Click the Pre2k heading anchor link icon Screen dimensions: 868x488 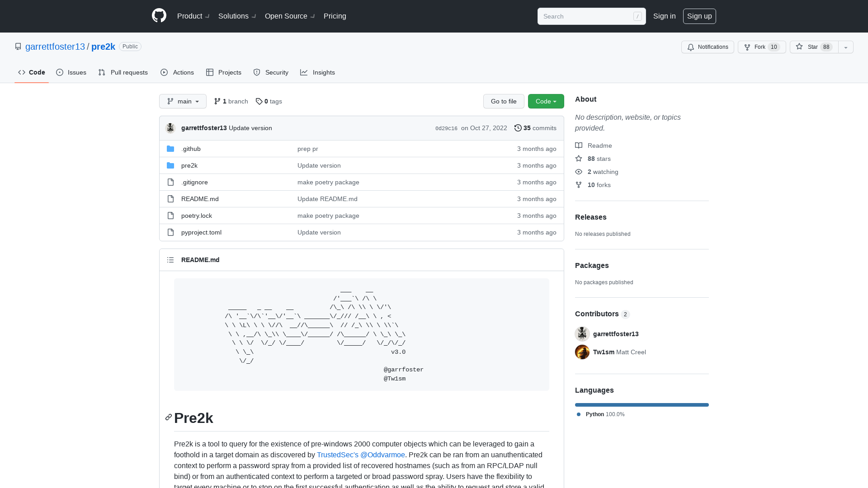169,417
